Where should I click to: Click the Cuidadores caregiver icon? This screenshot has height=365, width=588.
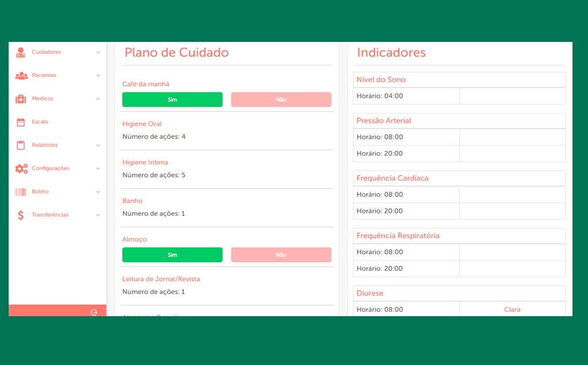[x=21, y=52]
